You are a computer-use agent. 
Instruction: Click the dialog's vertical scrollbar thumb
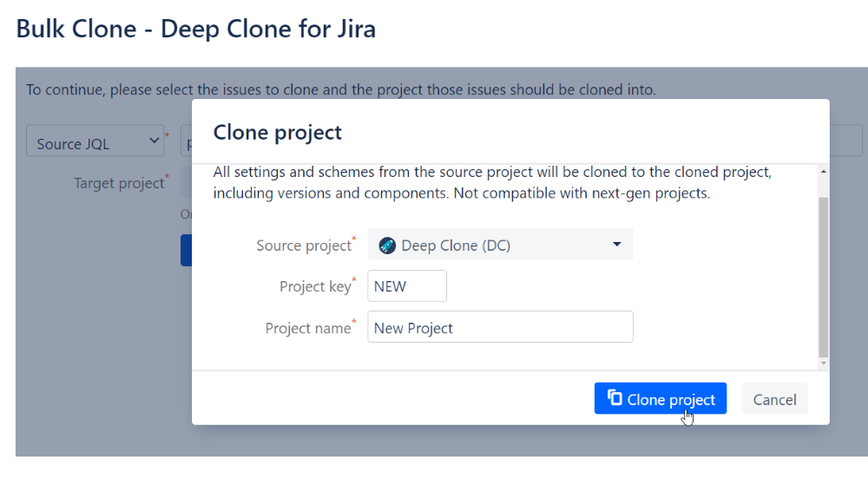[823, 278]
